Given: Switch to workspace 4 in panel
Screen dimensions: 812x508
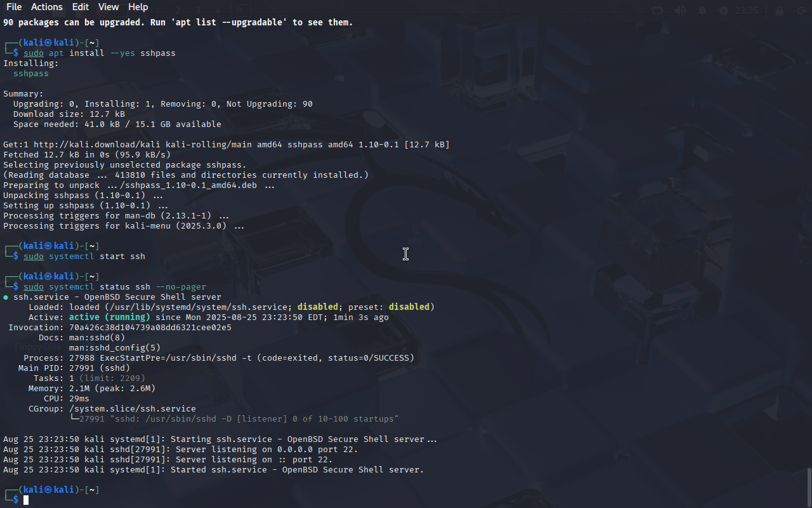Looking at the screenshot, I should [218, 10].
